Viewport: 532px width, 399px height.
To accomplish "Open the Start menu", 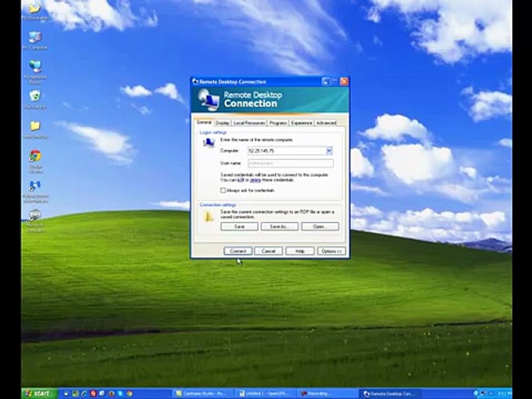I will (x=39, y=393).
